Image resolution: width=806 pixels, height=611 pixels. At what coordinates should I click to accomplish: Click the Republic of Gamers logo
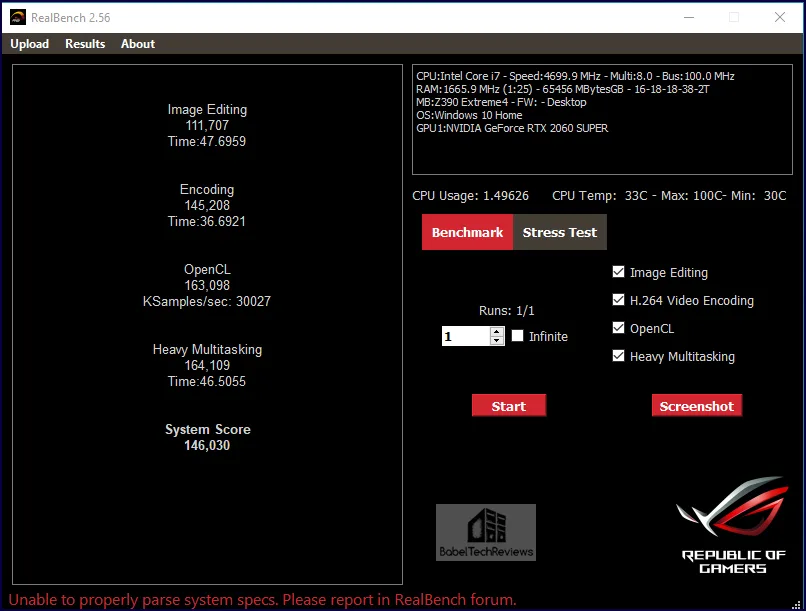coord(733,525)
